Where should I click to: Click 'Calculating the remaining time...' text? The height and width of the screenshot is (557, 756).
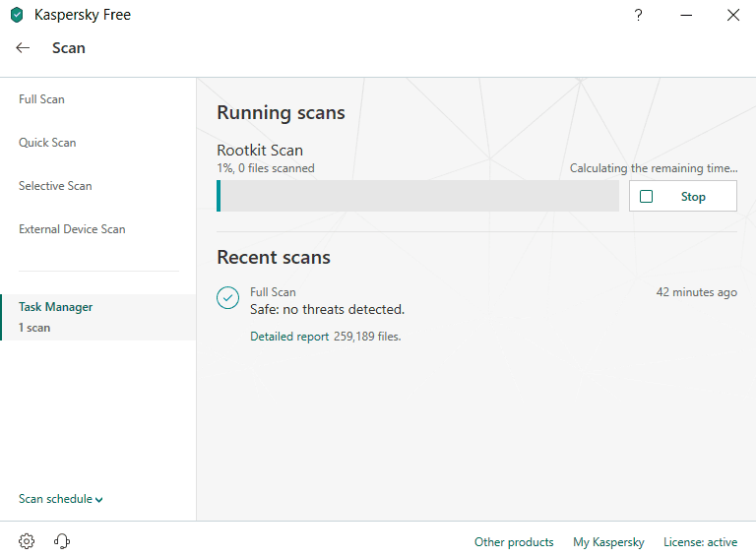[x=654, y=168]
